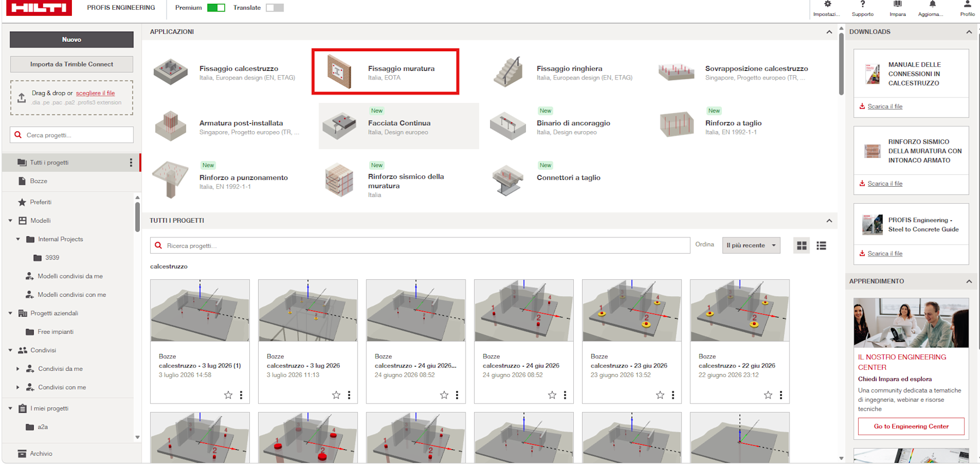Expand Condivisi con me node
The height and width of the screenshot is (465, 980).
[18, 387]
